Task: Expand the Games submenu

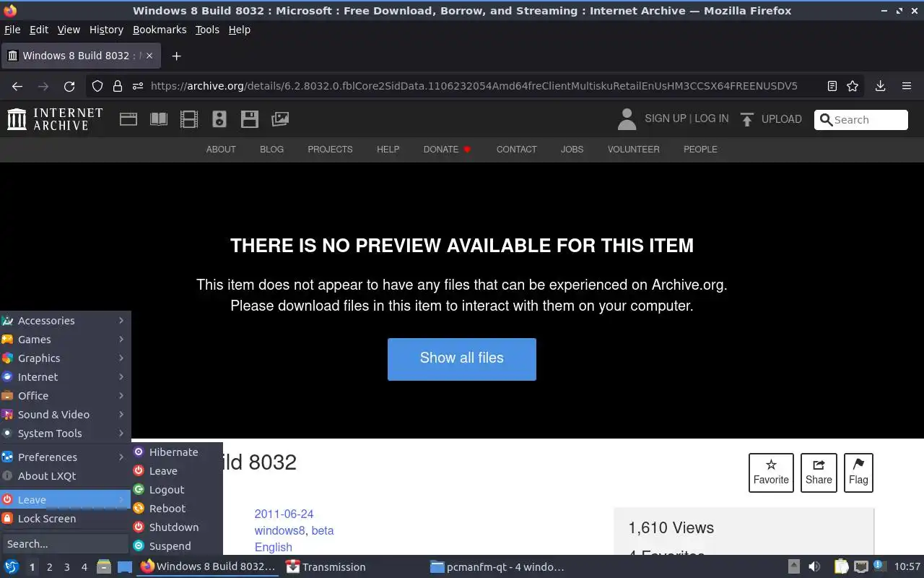Action: (x=65, y=340)
